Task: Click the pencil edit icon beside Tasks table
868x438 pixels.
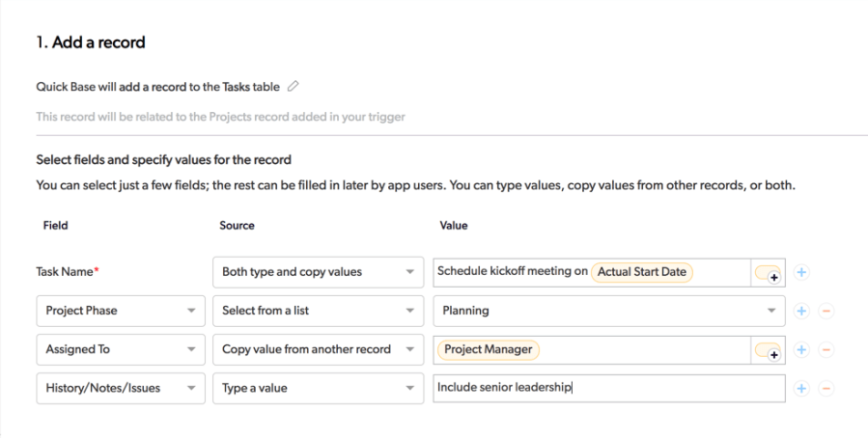Action: 293,88
